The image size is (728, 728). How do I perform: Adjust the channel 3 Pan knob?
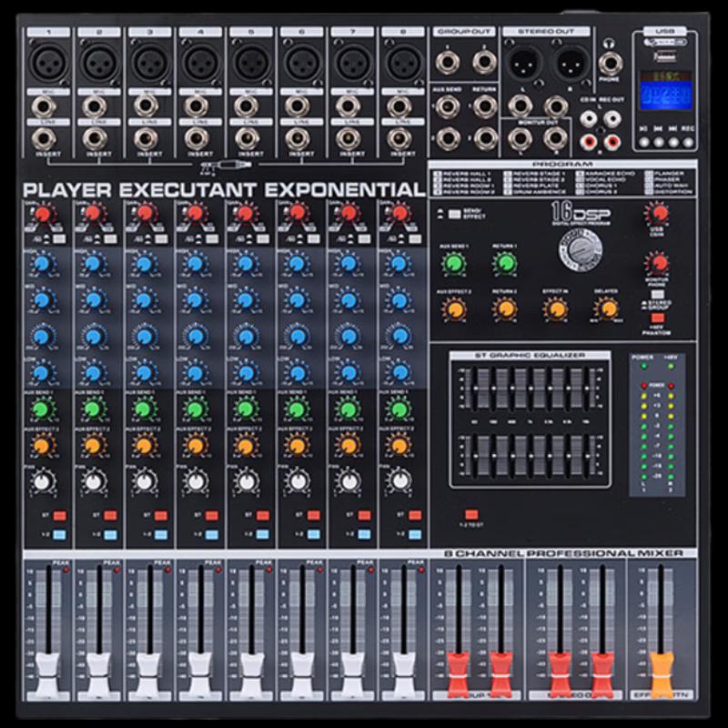click(145, 481)
